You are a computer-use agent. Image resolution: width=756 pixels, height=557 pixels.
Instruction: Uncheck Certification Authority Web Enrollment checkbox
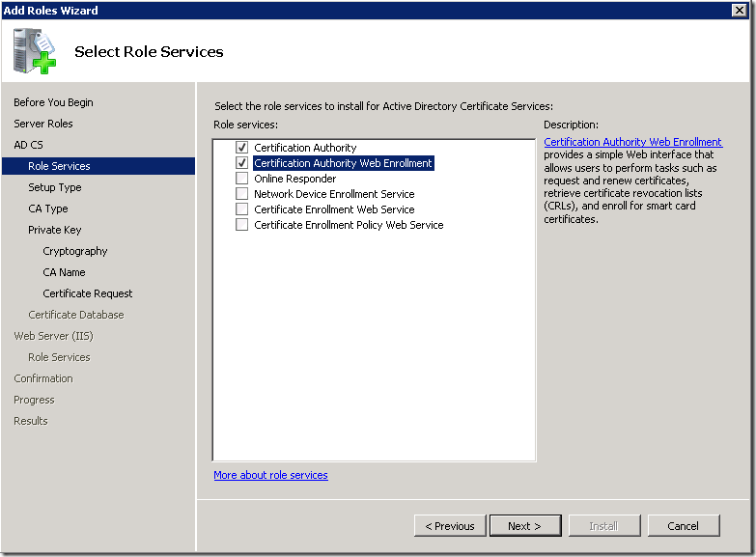[241, 162]
